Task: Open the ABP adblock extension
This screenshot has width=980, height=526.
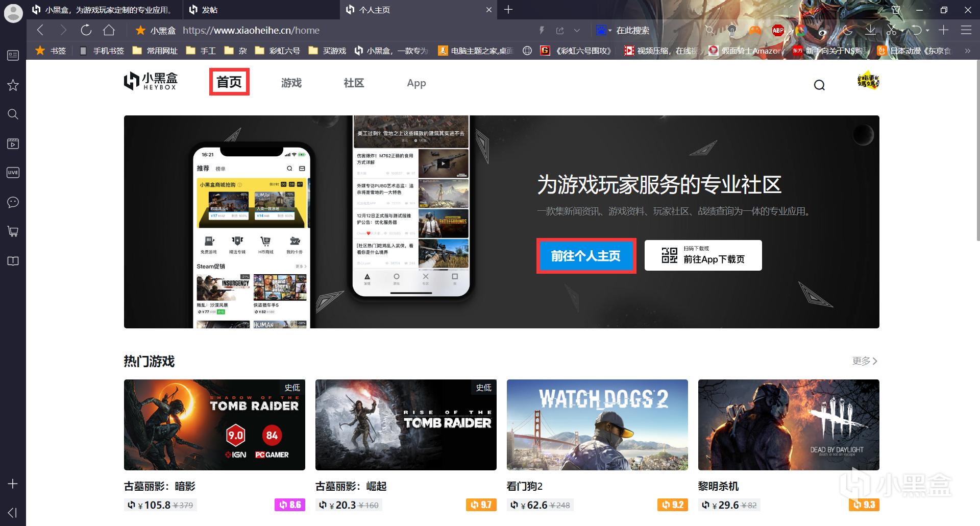Action: 778,30
